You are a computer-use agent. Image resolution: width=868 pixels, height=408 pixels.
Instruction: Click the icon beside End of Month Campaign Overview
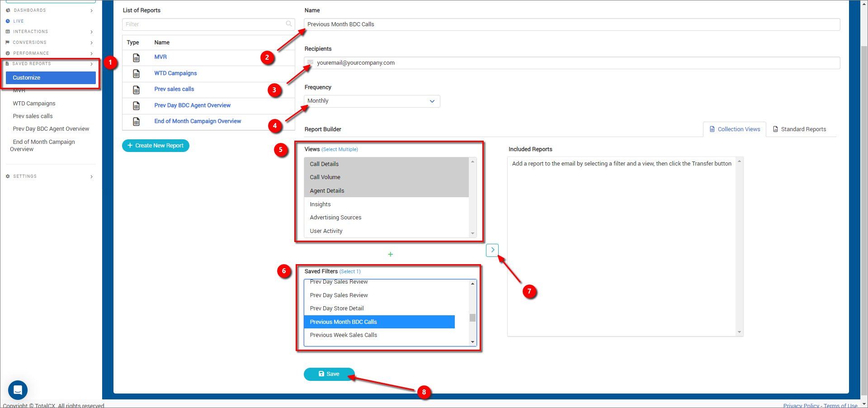[x=136, y=122]
